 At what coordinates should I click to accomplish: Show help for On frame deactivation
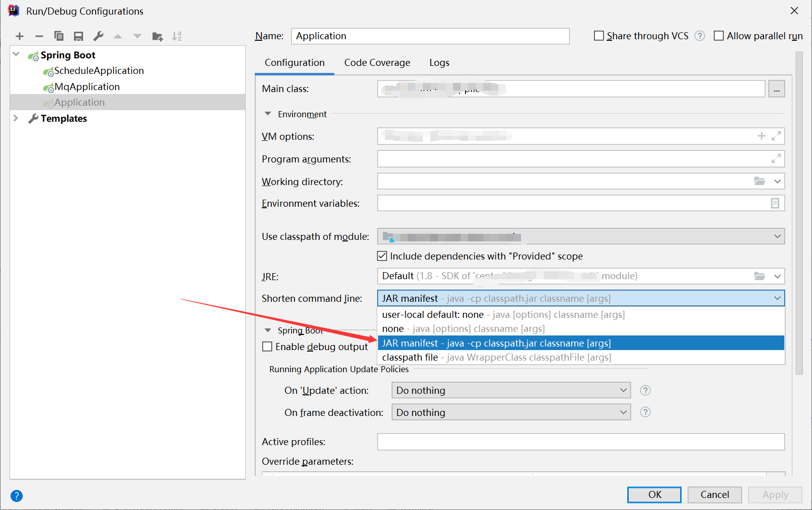pyautogui.click(x=645, y=412)
